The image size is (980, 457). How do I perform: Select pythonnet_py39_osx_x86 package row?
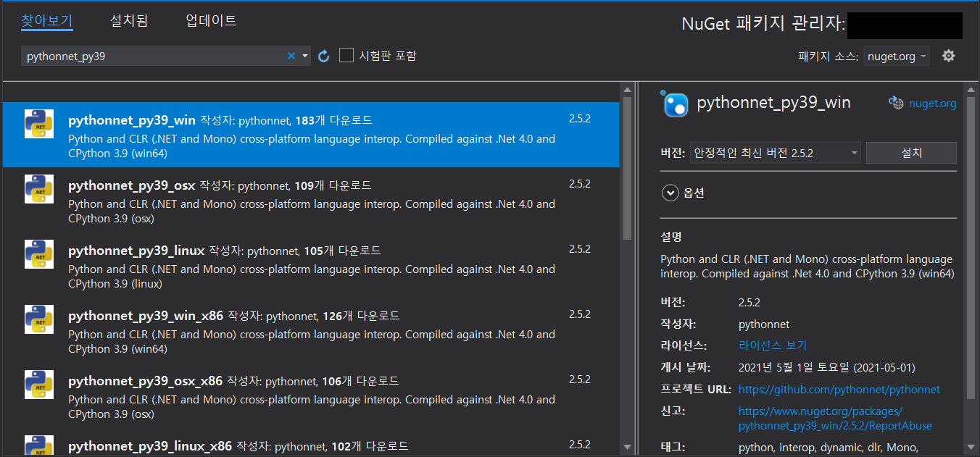click(311, 395)
